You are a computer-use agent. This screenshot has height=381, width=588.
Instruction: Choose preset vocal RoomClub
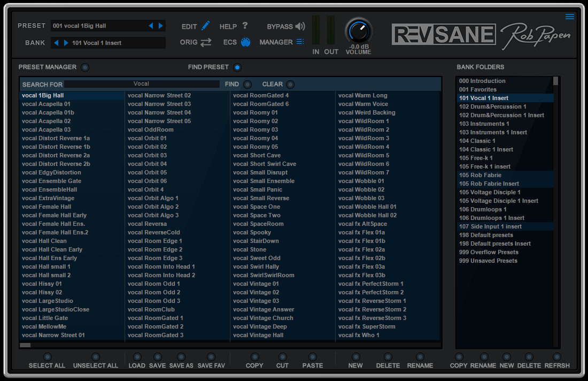click(x=177, y=309)
